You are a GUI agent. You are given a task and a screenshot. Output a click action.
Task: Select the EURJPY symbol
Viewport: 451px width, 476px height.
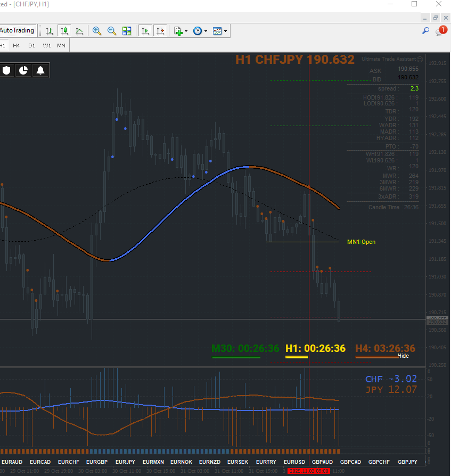click(125, 462)
